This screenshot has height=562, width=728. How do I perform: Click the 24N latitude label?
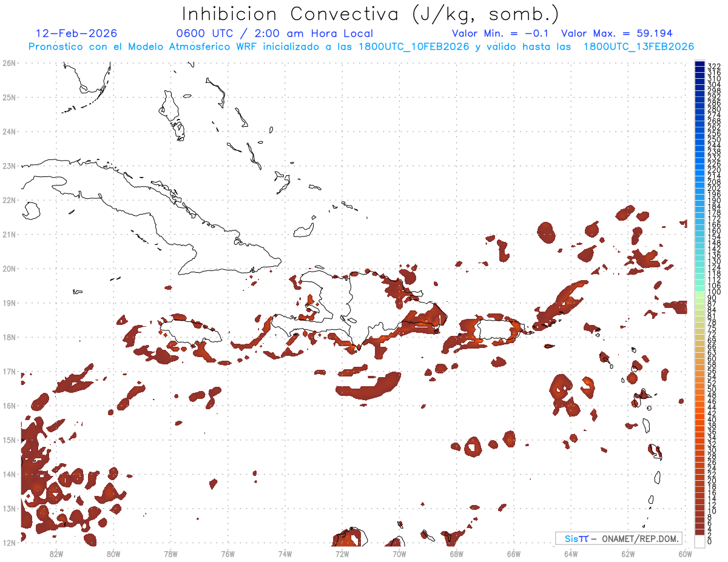click(9, 132)
